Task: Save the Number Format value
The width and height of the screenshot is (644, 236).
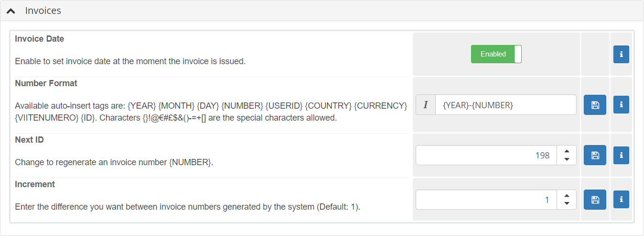Action: tap(595, 104)
